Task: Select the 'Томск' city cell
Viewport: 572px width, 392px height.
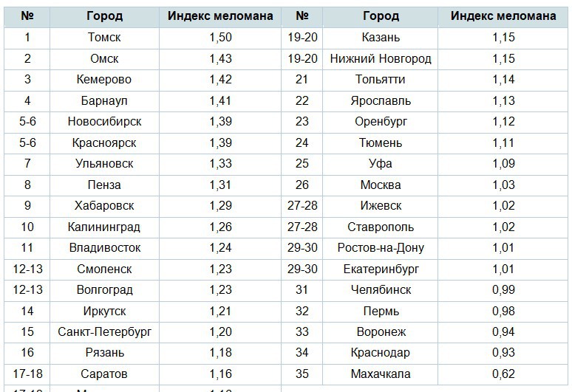Action: click(x=104, y=37)
